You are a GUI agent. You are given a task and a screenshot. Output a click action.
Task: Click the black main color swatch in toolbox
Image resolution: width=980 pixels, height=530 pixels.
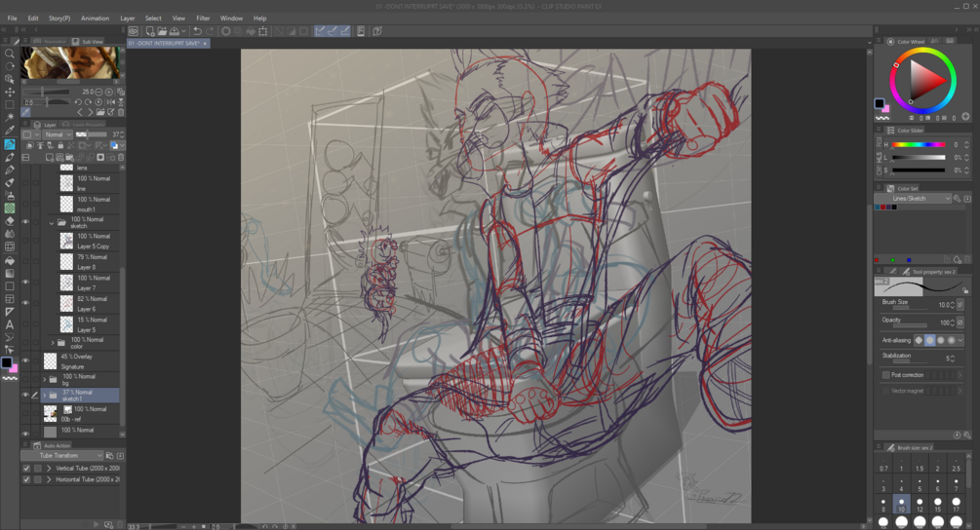7,362
